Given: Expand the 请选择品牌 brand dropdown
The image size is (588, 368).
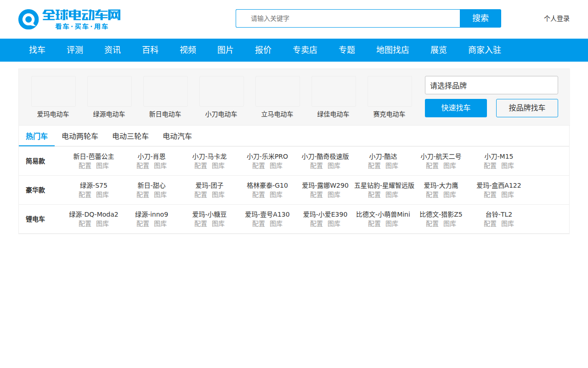Looking at the screenshot, I should (492, 85).
